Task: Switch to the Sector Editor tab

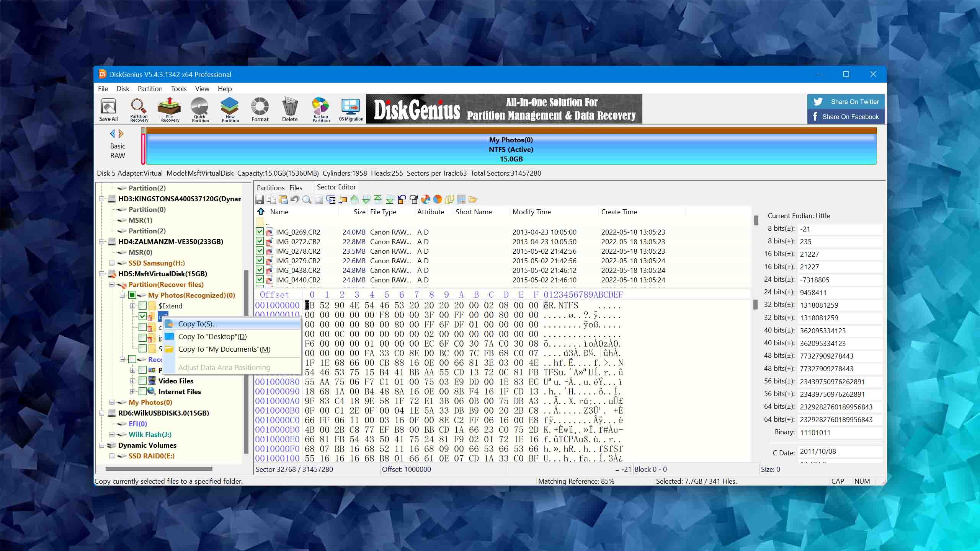Action: [336, 187]
